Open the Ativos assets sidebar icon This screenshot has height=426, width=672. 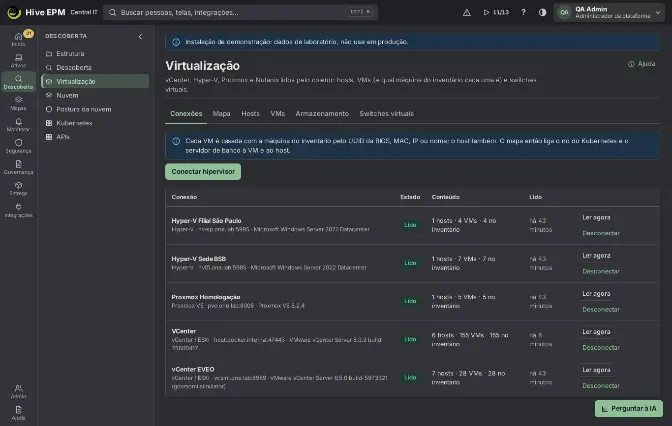pos(18,60)
